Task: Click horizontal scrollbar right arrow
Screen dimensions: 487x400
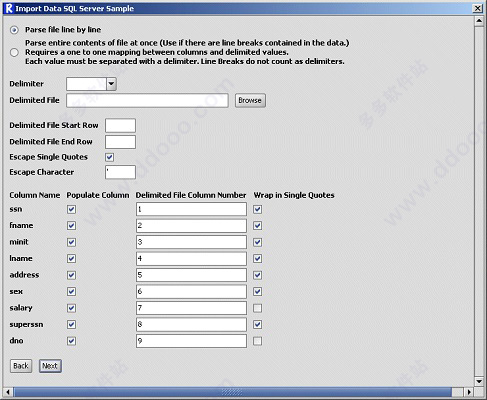Action: (469, 392)
